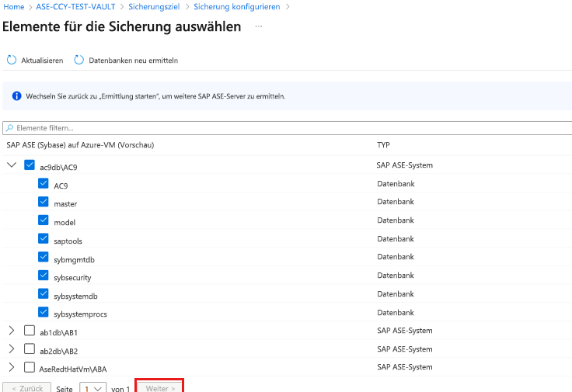This screenshot has height=392, width=572.
Task: Go to Home in breadcrumb
Action: [13, 7]
